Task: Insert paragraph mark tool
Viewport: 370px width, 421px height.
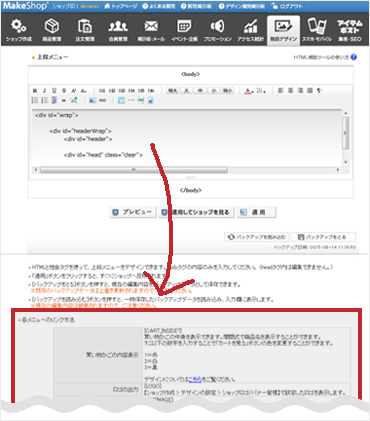Action: (x=320, y=91)
